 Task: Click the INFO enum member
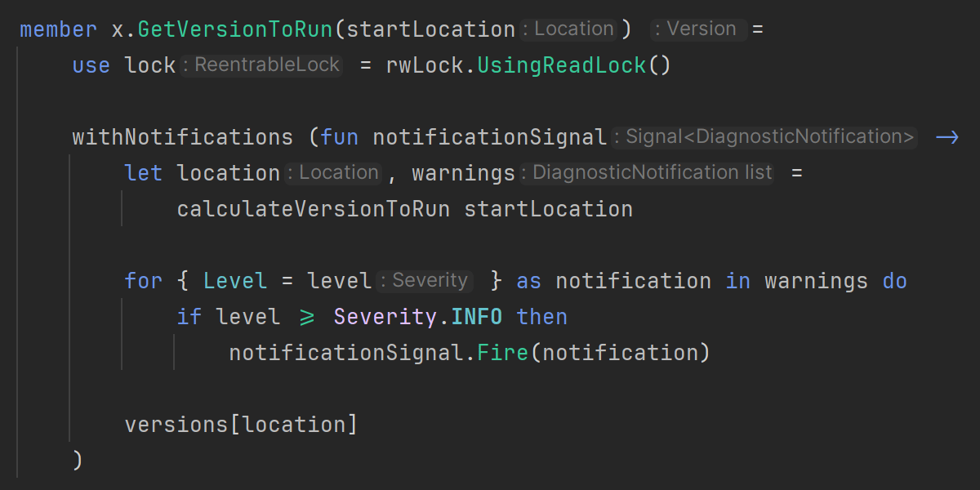pyautogui.click(x=477, y=317)
